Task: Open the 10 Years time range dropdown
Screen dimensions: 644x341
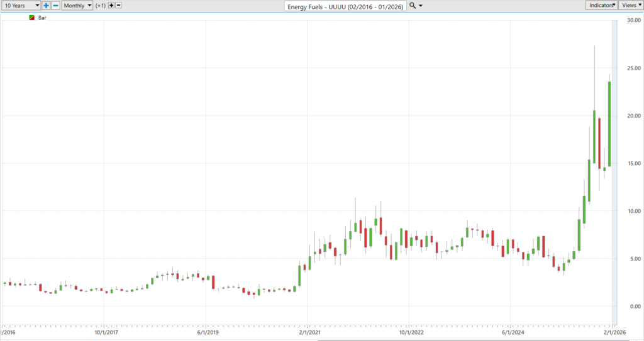Action: (x=21, y=5)
